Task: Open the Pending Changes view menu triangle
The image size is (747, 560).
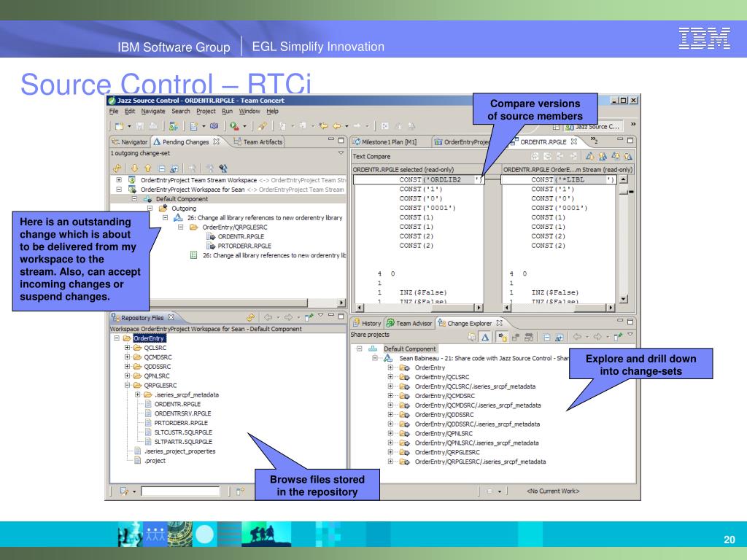Action: point(341,153)
